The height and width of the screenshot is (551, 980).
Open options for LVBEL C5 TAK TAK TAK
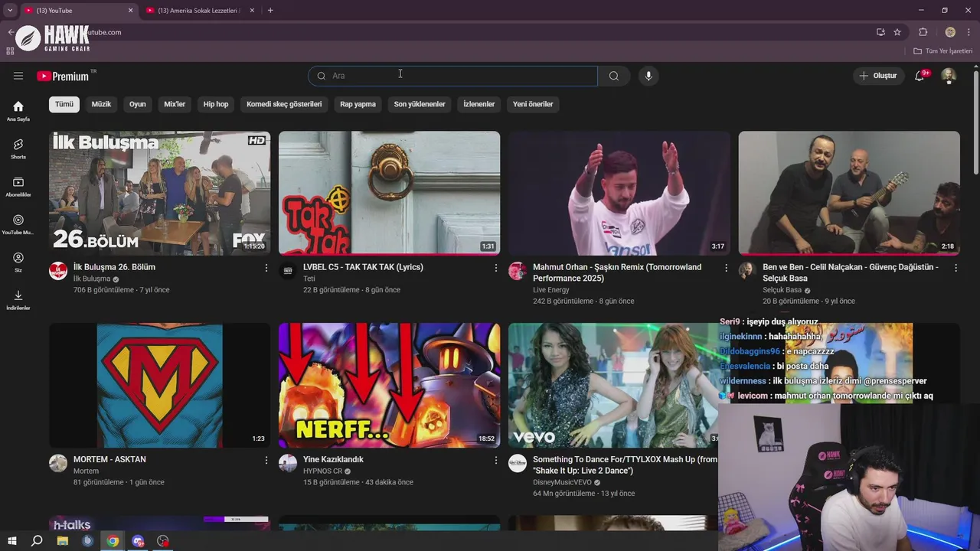point(496,268)
